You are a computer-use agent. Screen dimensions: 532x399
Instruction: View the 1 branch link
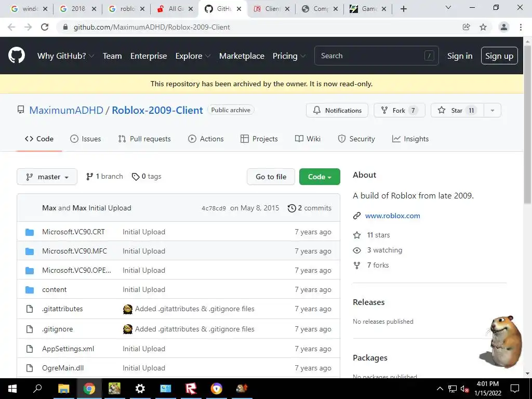coord(104,177)
